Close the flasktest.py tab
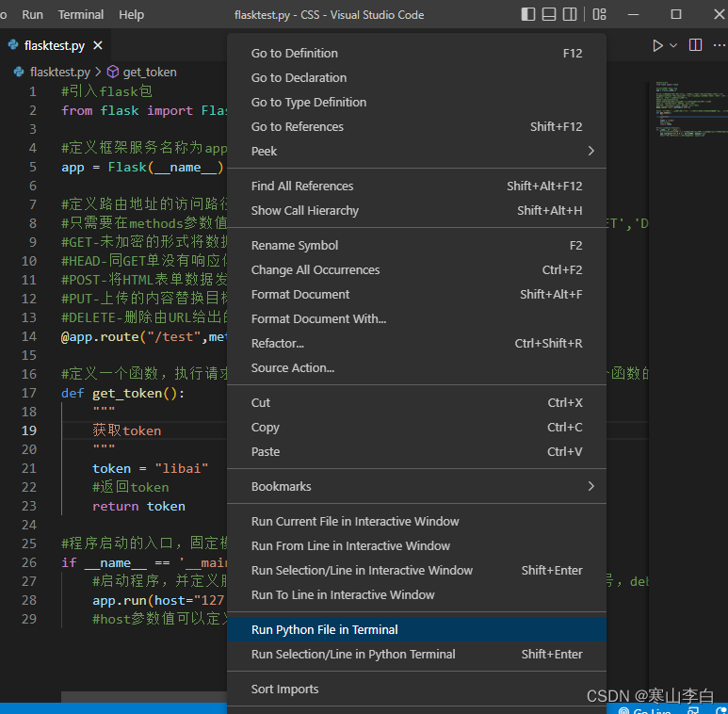This screenshot has width=728, height=714. click(98, 45)
